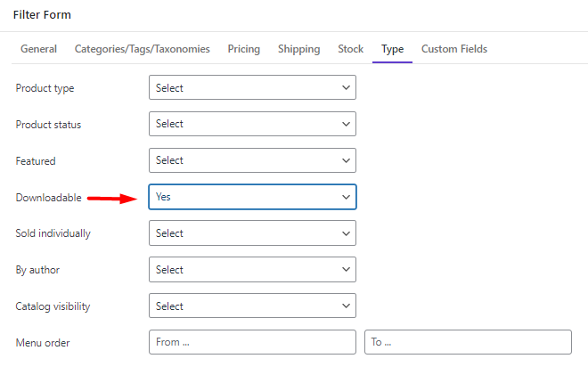Click the Menu order From field

(x=252, y=342)
